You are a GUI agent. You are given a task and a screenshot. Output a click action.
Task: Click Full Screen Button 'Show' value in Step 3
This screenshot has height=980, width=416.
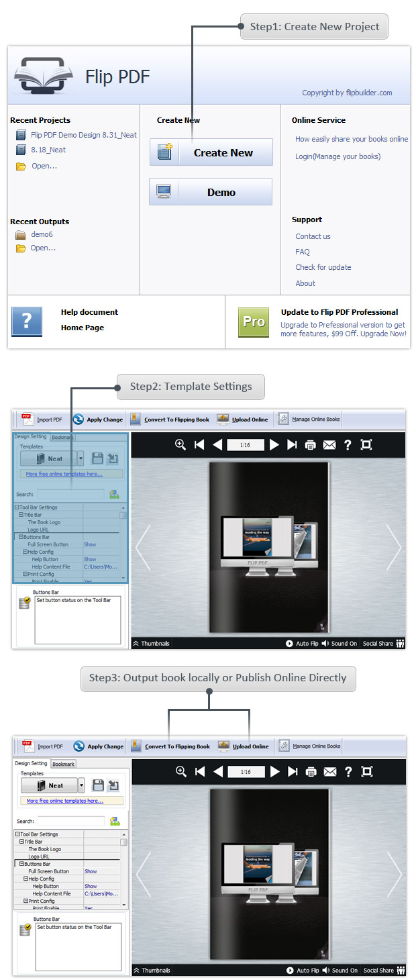pyautogui.click(x=91, y=871)
